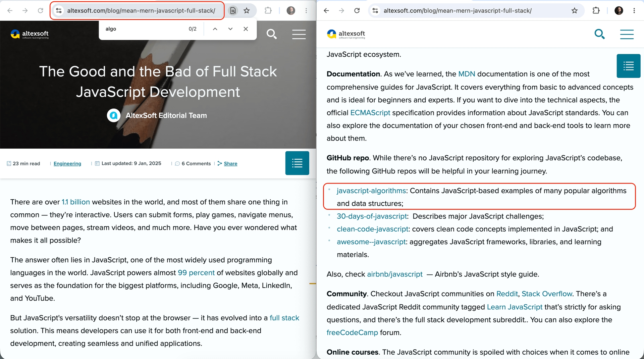Screen dimensions: 644x359
Task: Click the '0/2' find match counter
Action: 193,29
